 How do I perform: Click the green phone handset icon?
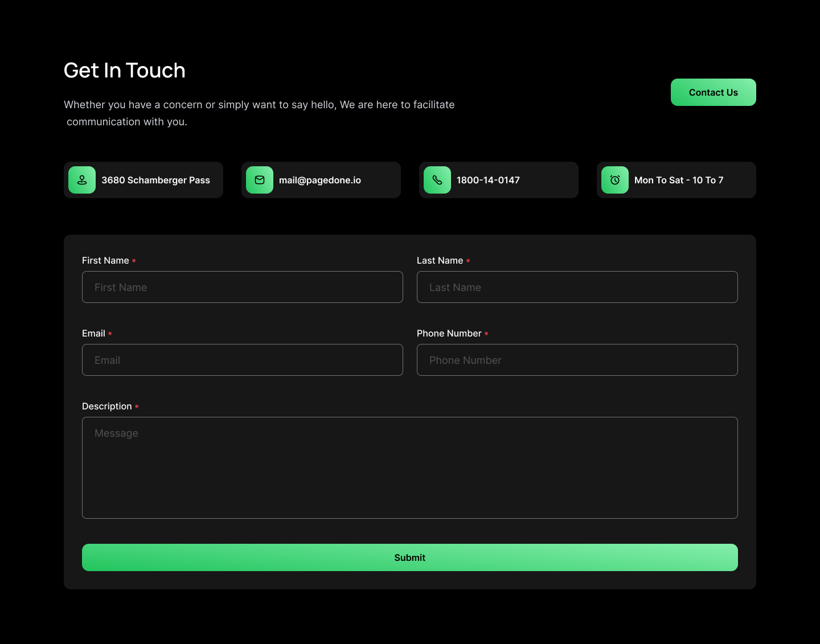coord(437,180)
